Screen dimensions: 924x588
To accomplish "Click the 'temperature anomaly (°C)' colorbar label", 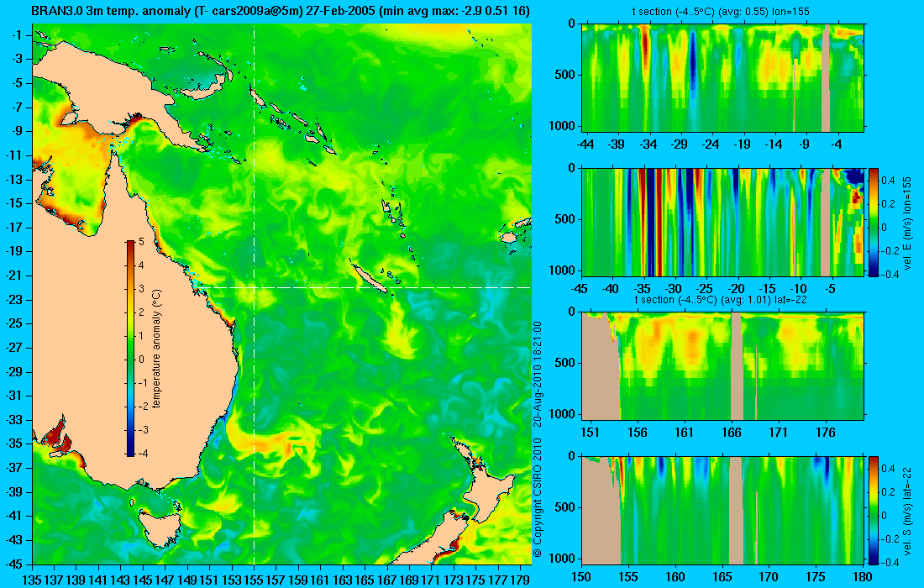I will pyautogui.click(x=156, y=349).
